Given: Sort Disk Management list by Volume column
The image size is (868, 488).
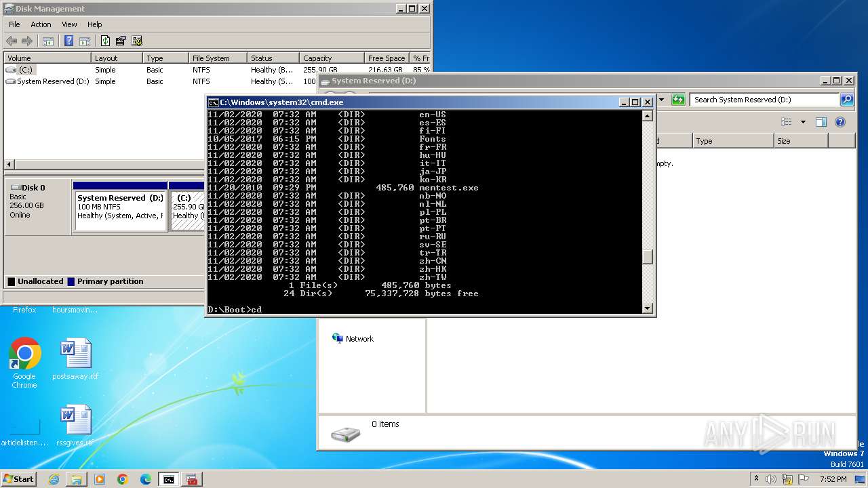Looking at the screenshot, I should 47,58.
